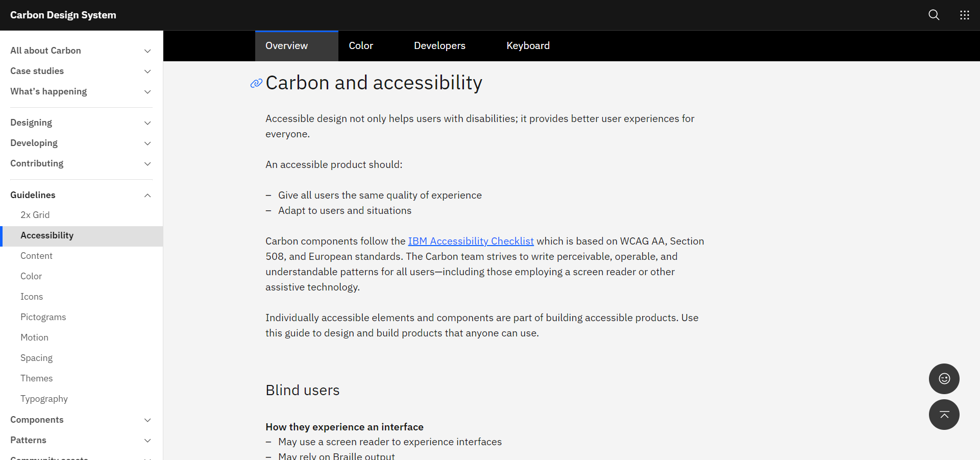The width and height of the screenshot is (980, 460).
Task: Open the search icon in header
Action: pos(934,15)
